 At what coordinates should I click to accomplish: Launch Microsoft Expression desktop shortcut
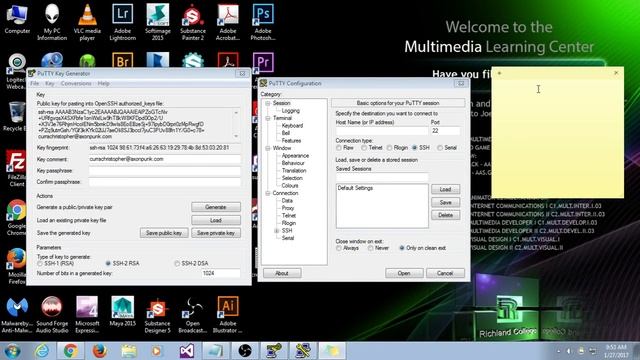pos(87,315)
